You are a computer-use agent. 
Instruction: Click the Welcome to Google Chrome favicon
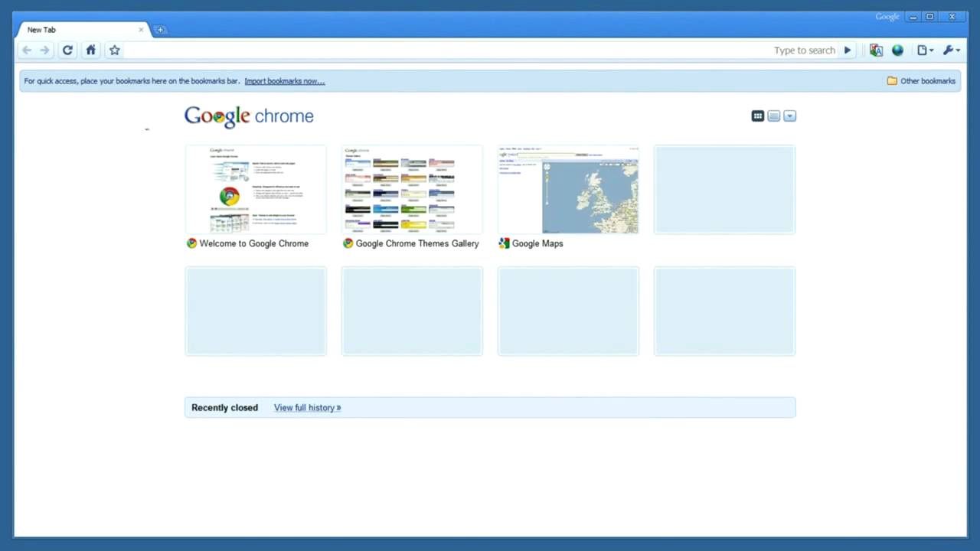coord(191,243)
